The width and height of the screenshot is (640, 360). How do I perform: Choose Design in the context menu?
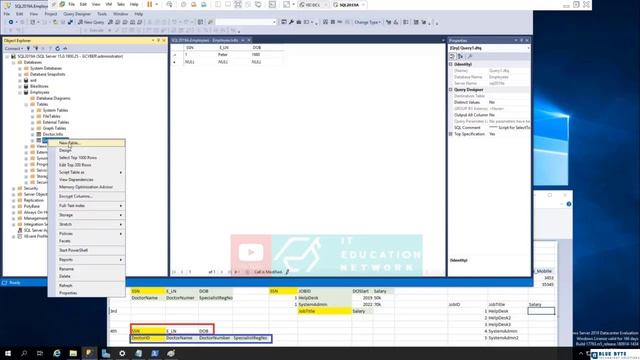[x=87, y=150]
